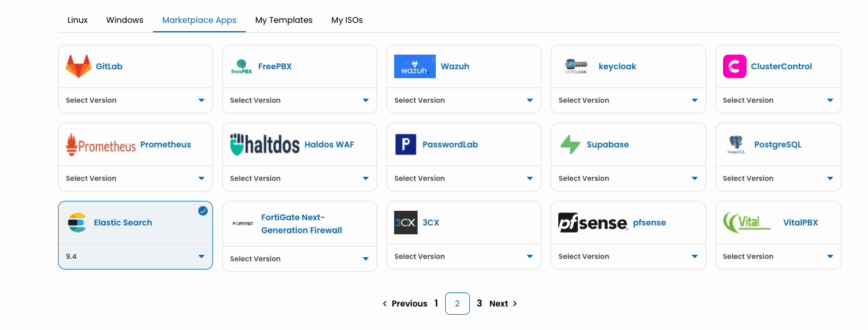Click the PostgreSQL elephant logo

click(x=736, y=144)
